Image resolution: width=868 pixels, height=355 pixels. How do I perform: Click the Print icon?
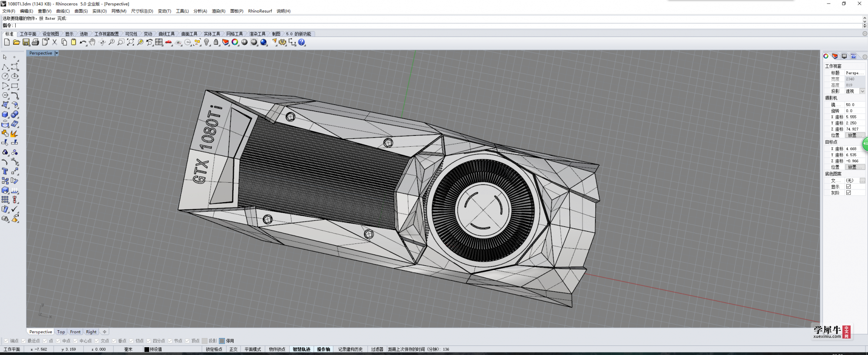pos(36,42)
